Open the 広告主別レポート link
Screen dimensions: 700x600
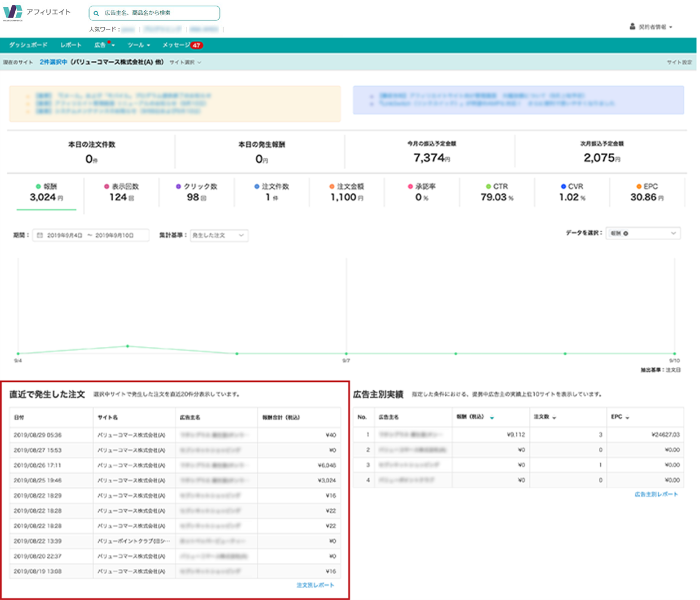(x=656, y=495)
